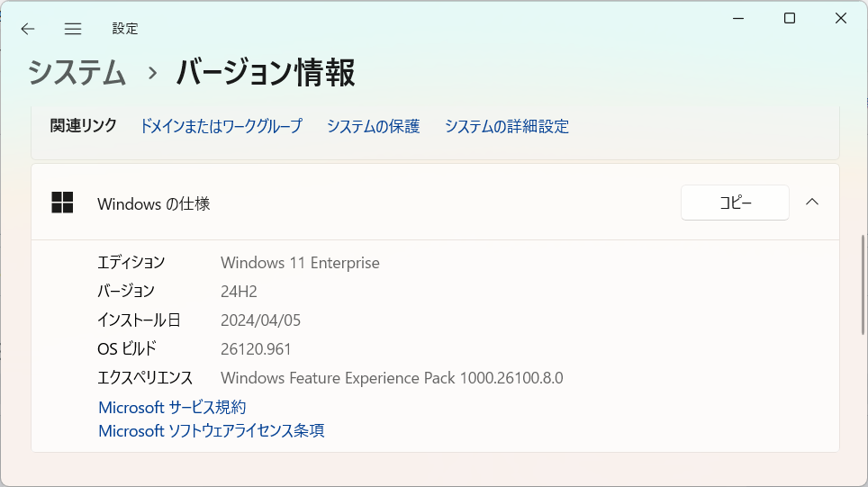Select the install date 2024/04/05
Viewport: 868px width, 487px height.
[260, 320]
